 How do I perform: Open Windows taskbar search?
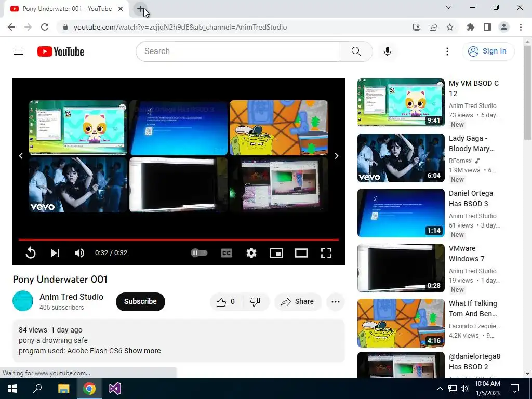[x=37, y=389]
